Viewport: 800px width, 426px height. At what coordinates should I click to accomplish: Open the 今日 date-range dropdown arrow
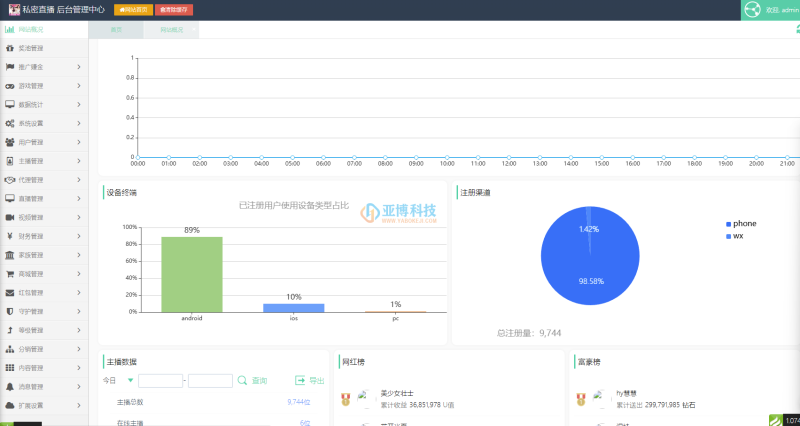[x=131, y=381]
